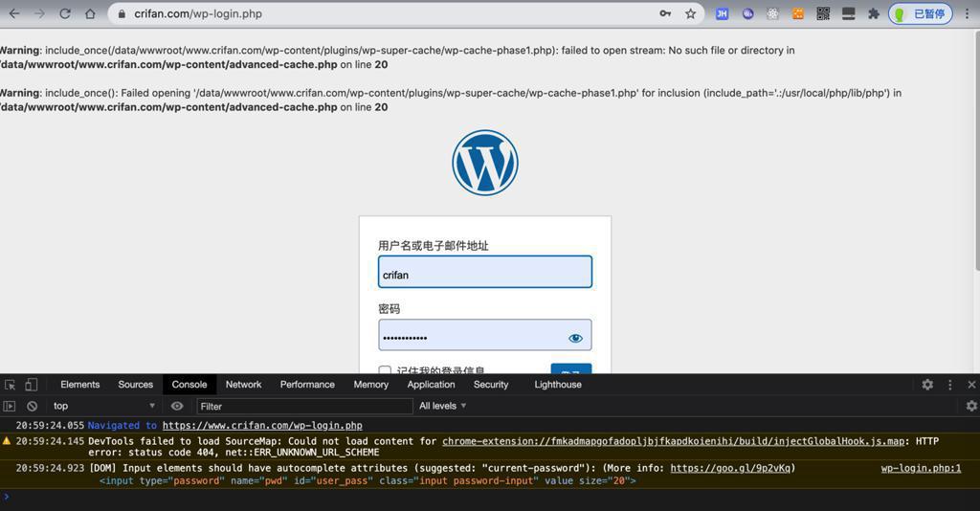Open the paused profile button
Screen dimensions: 980x511
click(x=920, y=13)
